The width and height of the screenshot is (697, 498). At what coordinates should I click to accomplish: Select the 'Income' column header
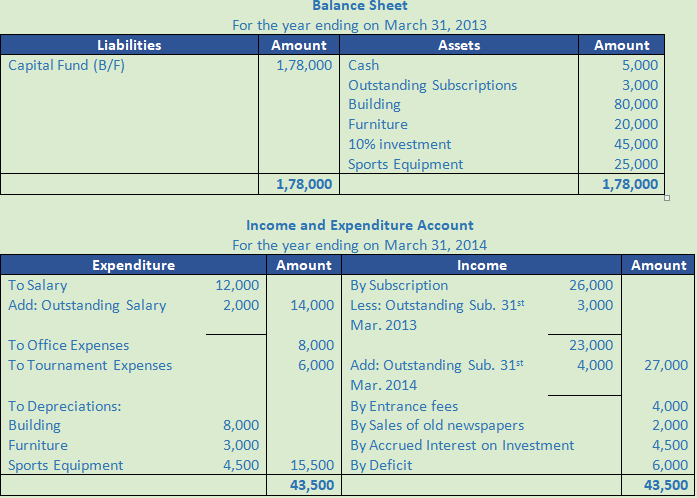[482, 265]
